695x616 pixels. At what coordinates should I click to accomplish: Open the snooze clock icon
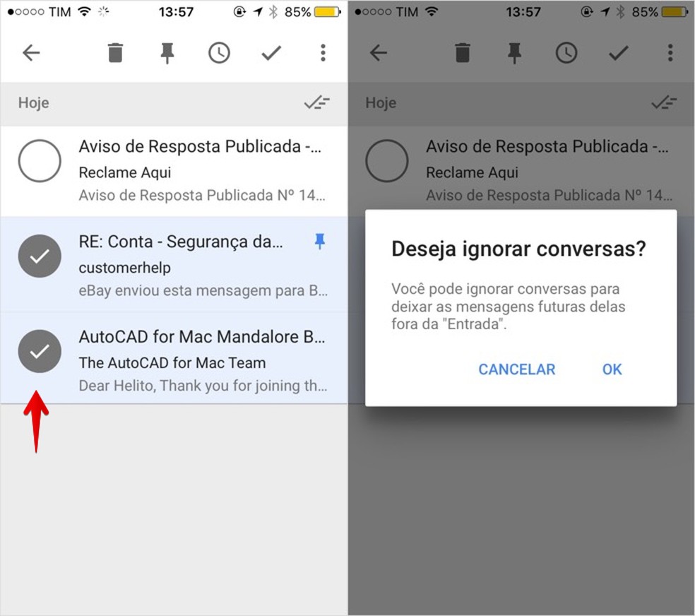click(219, 53)
